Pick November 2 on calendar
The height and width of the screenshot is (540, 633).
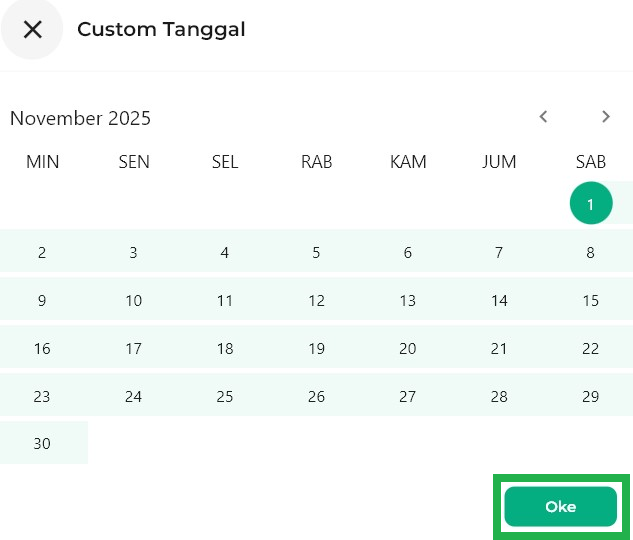(x=42, y=252)
